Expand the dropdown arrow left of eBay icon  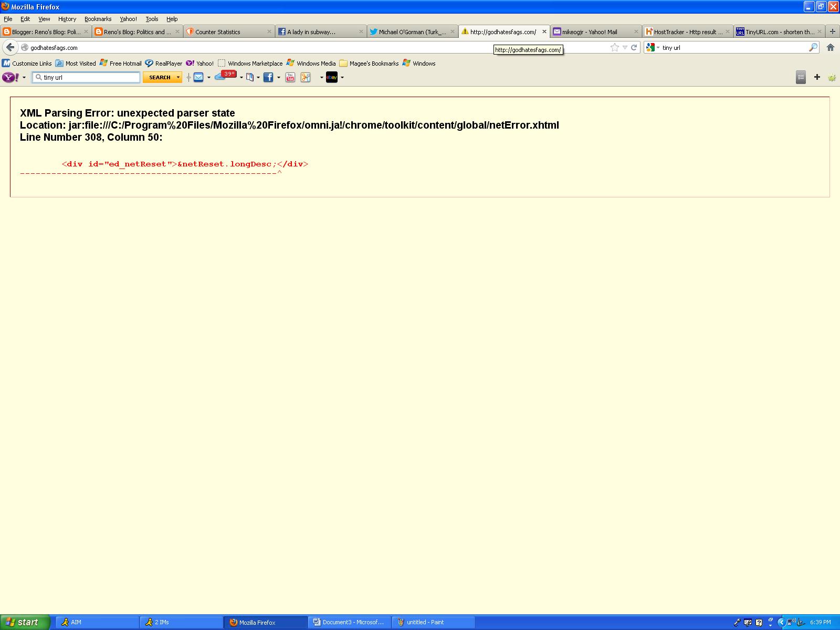pyautogui.click(x=321, y=78)
